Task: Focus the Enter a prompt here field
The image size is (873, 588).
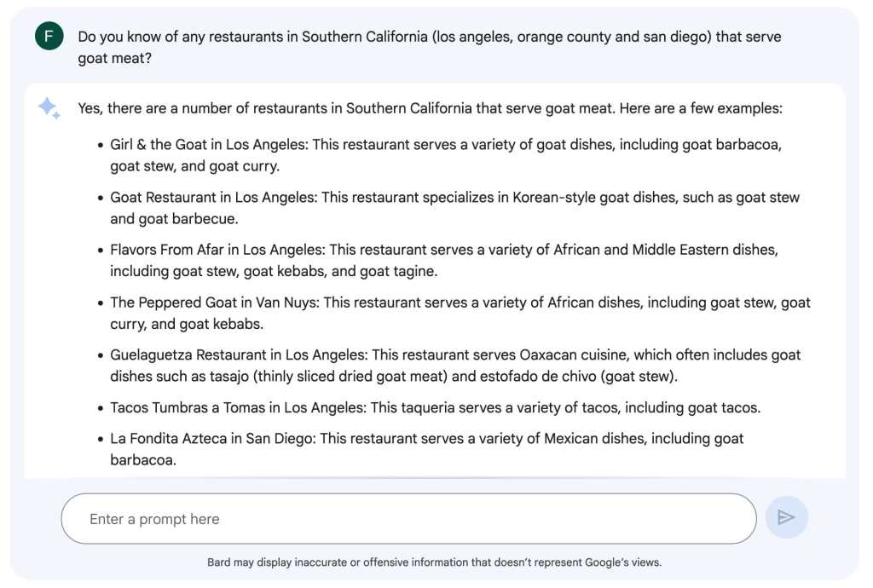Action: [408, 519]
